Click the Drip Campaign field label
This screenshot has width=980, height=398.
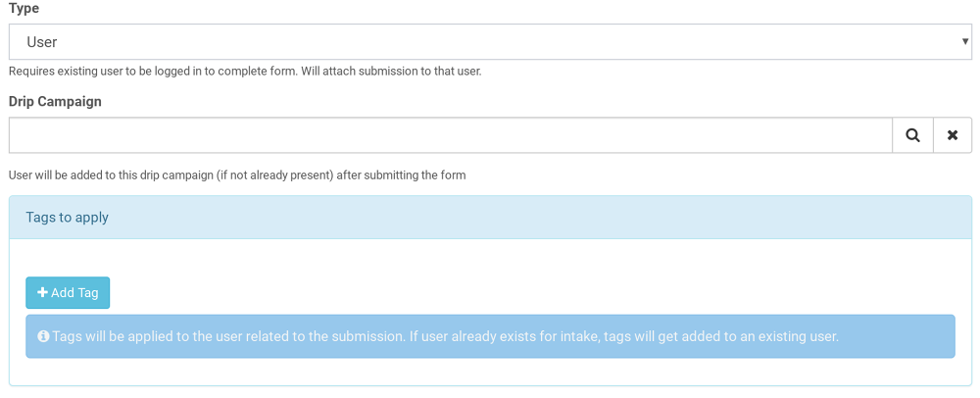point(55,101)
